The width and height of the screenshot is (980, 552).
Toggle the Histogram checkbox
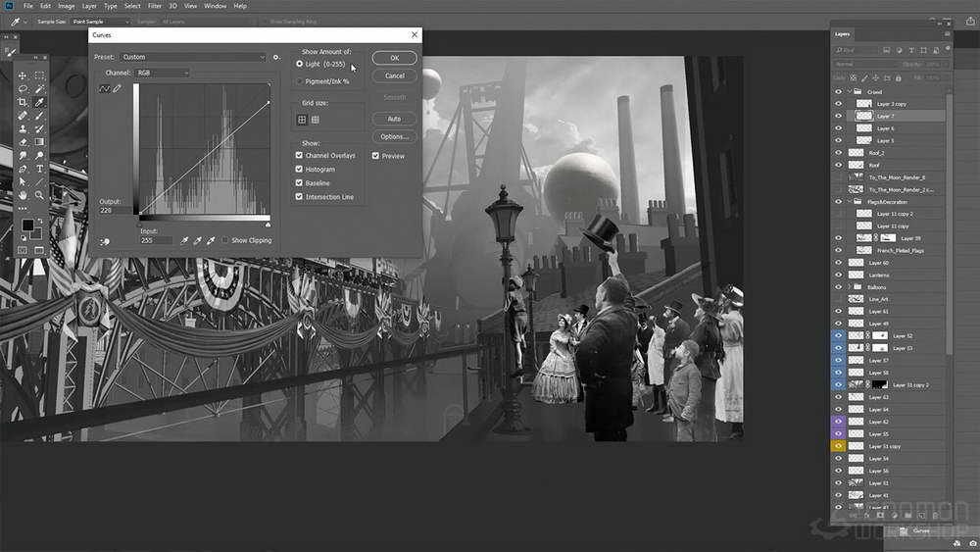click(299, 169)
